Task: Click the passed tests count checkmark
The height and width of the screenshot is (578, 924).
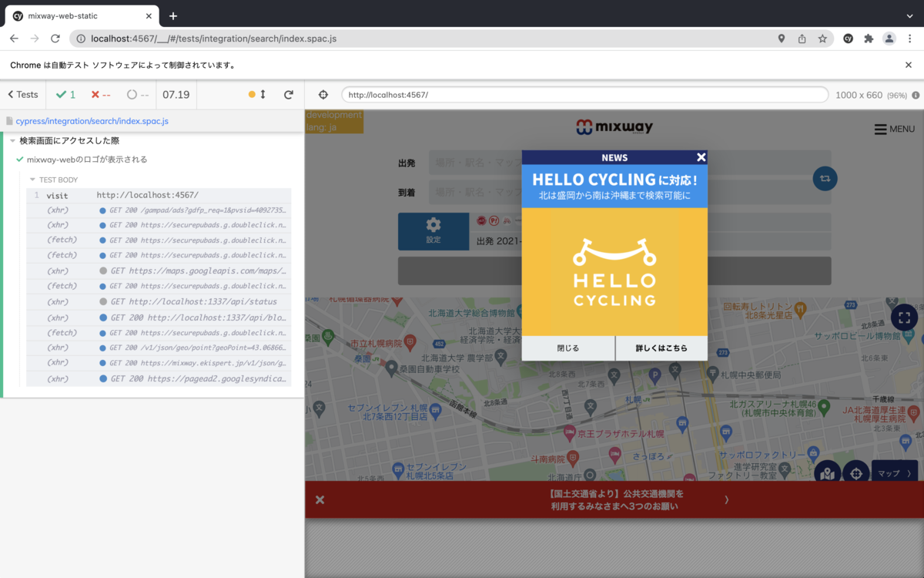Action: [x=65, y=95]
